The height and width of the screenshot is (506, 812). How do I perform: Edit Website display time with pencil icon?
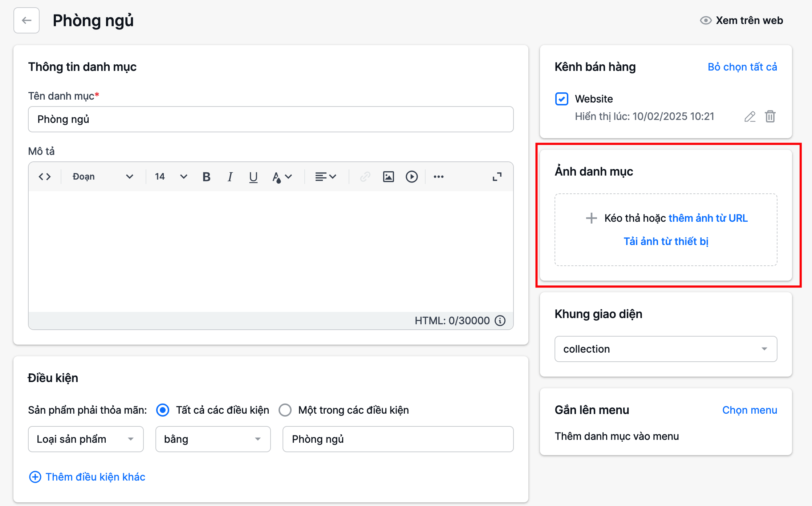tap(750, 116)
